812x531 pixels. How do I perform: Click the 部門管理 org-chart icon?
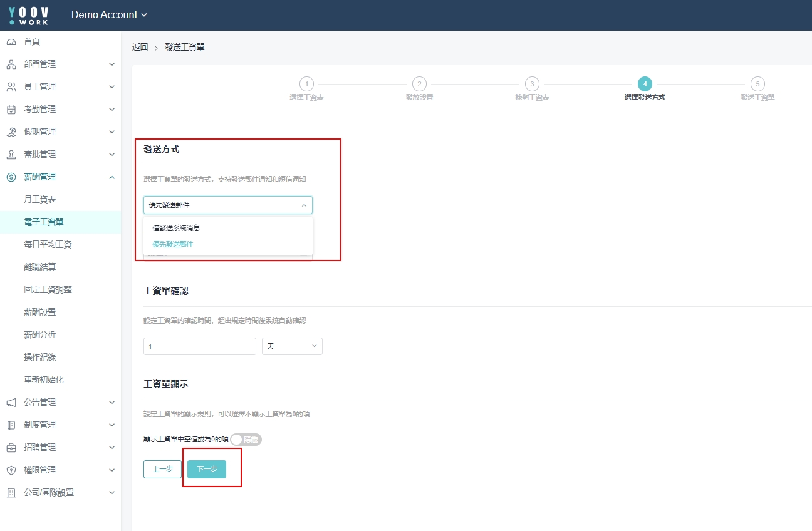(x=11, y=64)
